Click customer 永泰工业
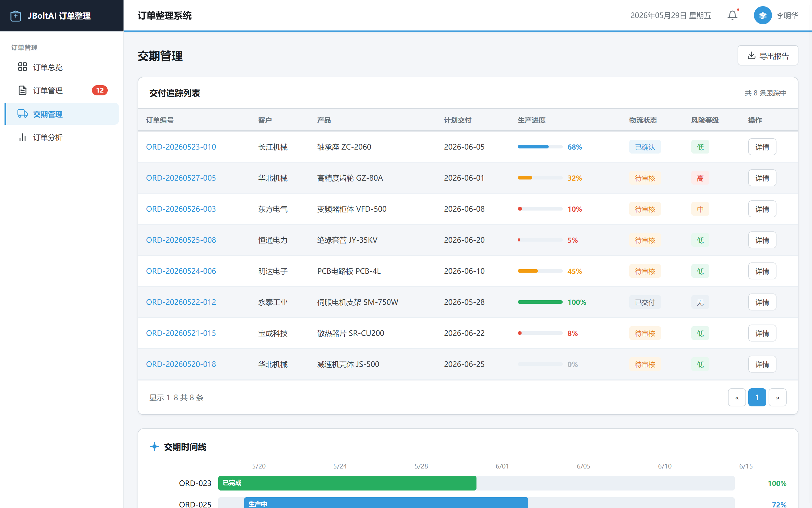This screenshot has height=508, width=812. coord(273,302)
